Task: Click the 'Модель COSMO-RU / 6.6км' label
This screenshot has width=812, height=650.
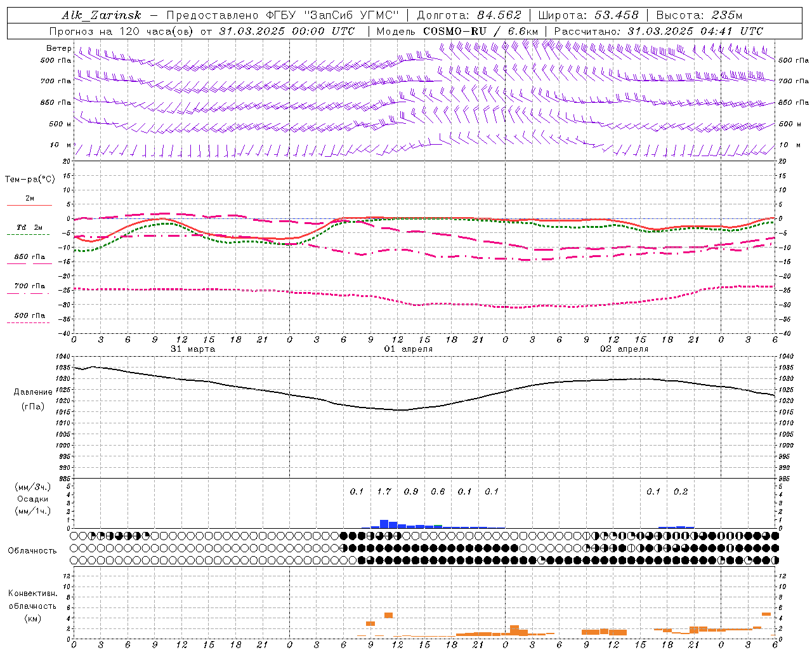Action: click(x=457, y=31)
